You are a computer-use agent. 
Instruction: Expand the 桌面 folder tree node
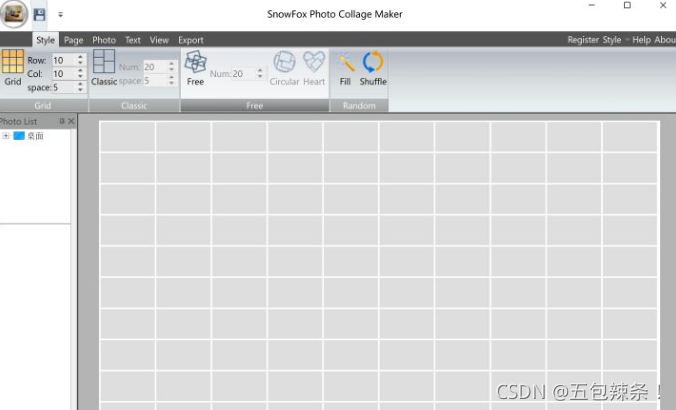(x=6, y=136)
